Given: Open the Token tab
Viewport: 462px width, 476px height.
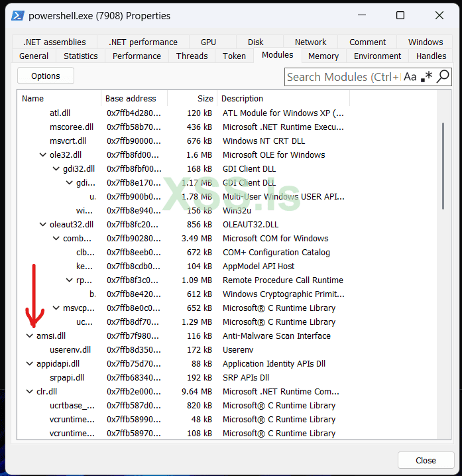Looking at the screenshot, I should (234, 56).
